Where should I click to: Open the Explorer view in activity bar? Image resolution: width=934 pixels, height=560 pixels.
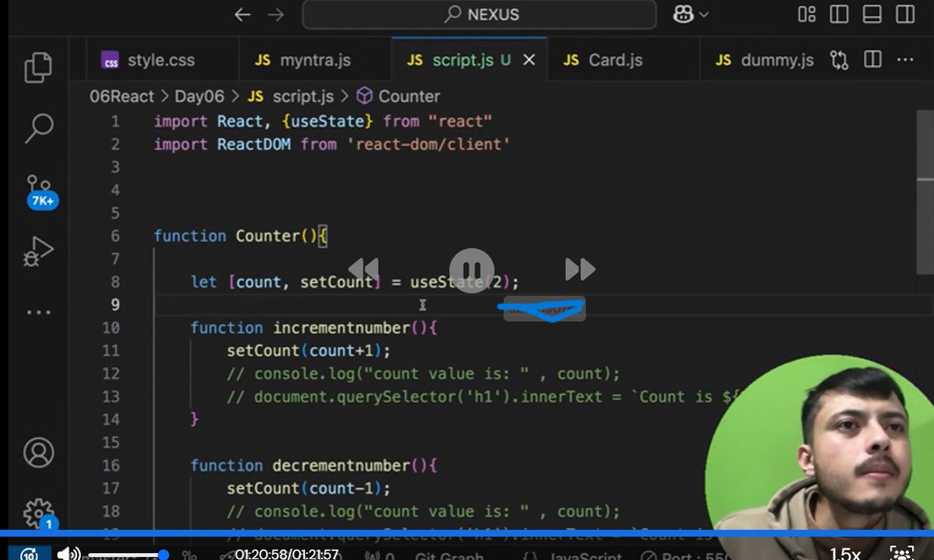coord(38,68)
